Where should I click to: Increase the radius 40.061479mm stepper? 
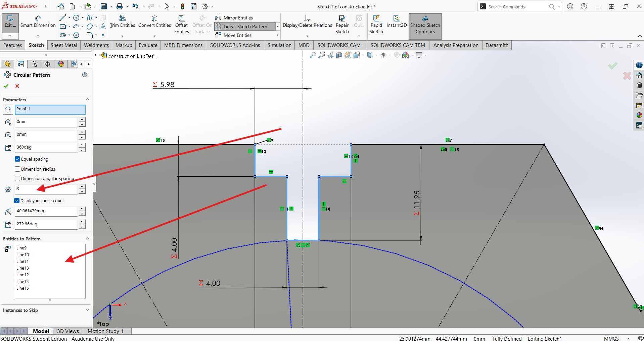pyautogui.click(x=82, y=209)
